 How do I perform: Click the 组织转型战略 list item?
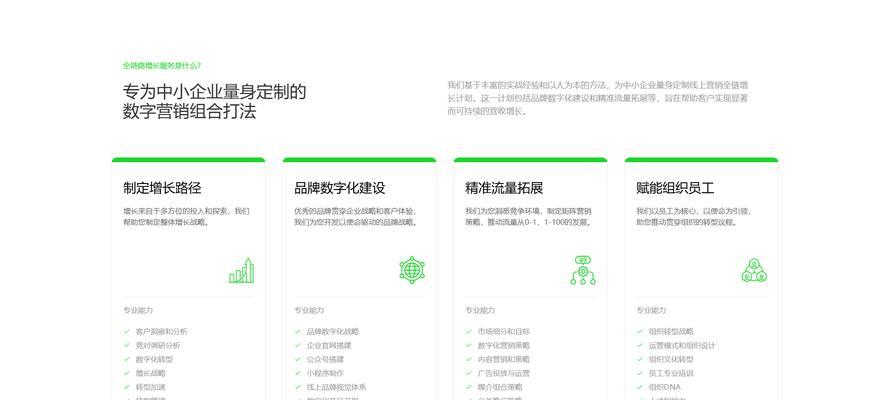671,331
